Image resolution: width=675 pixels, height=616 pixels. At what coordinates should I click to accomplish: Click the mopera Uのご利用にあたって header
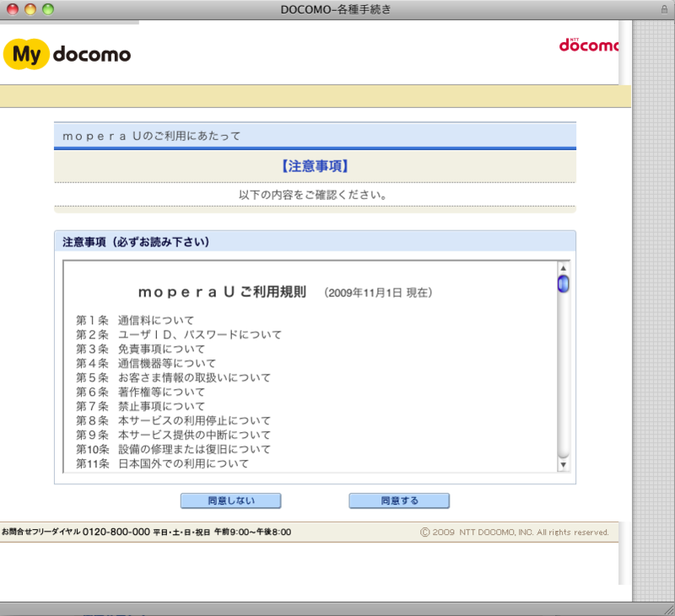tap(152, 136)
